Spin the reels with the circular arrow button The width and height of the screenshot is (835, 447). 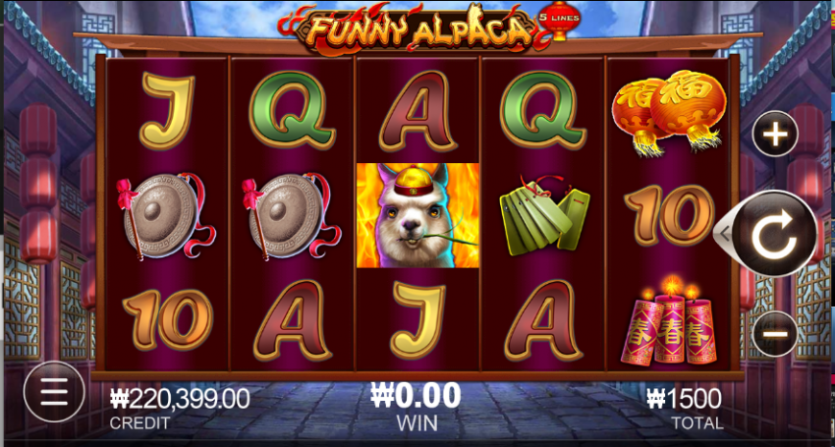(x=775, y=233)
